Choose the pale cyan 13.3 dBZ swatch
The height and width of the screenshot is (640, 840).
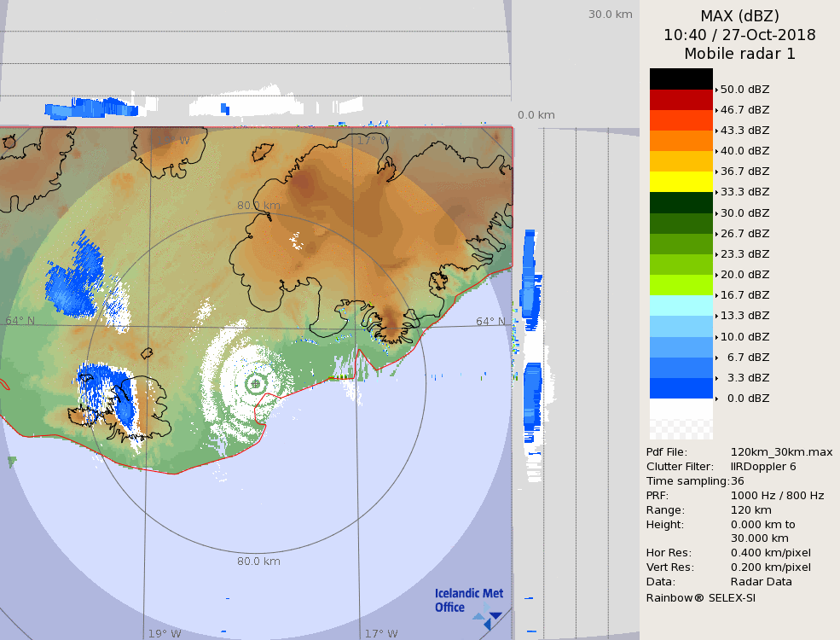point(681,305)
